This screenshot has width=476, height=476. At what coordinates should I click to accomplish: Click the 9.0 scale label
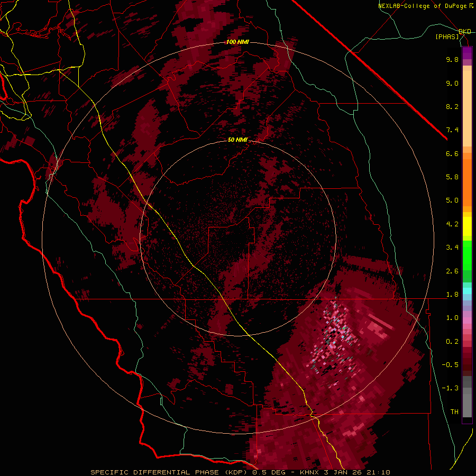pos(452,83)
